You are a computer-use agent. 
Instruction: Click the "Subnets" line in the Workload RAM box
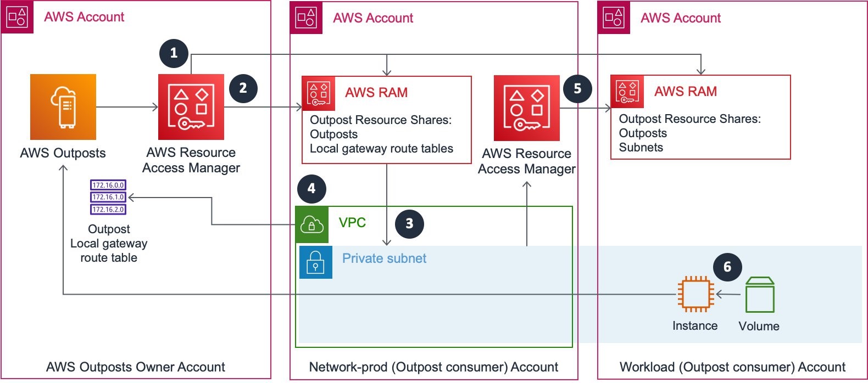641,148
